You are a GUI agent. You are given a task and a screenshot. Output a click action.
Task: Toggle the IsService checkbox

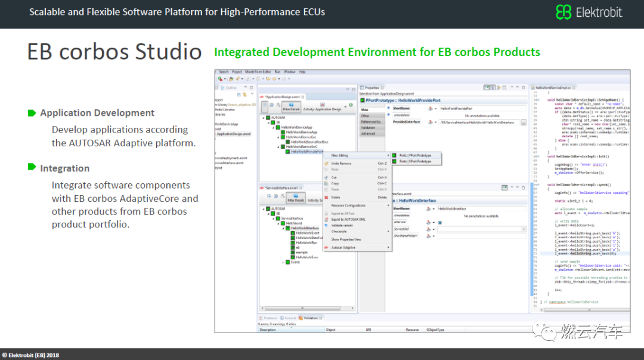click(x=440, y=223)
